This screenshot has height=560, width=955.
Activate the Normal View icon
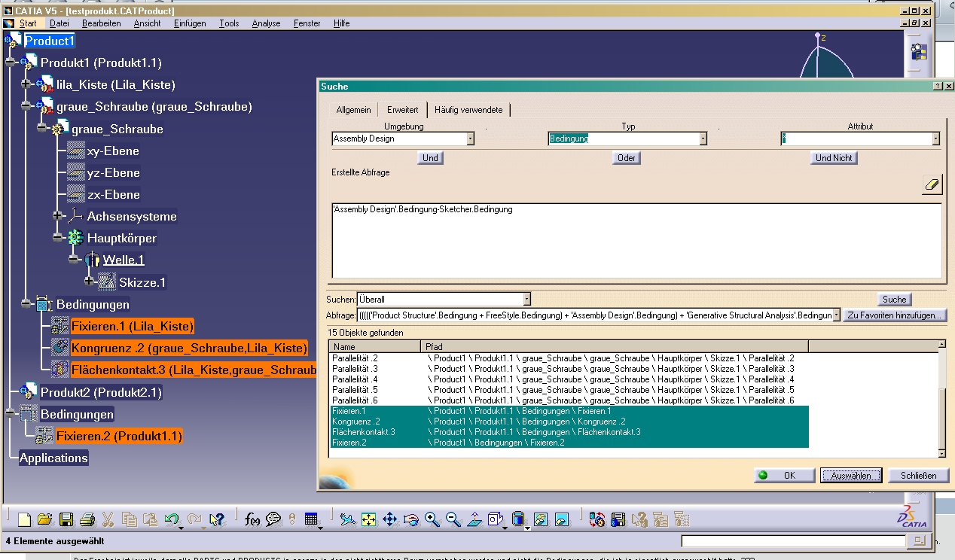pyautogui.click(x=474, y=519)
